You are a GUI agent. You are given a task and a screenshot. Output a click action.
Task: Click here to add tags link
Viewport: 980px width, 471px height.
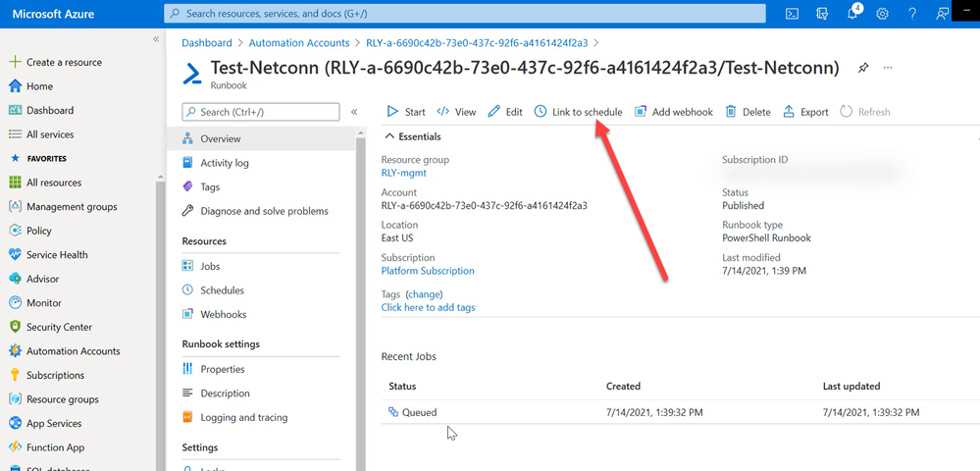(428, 307)
